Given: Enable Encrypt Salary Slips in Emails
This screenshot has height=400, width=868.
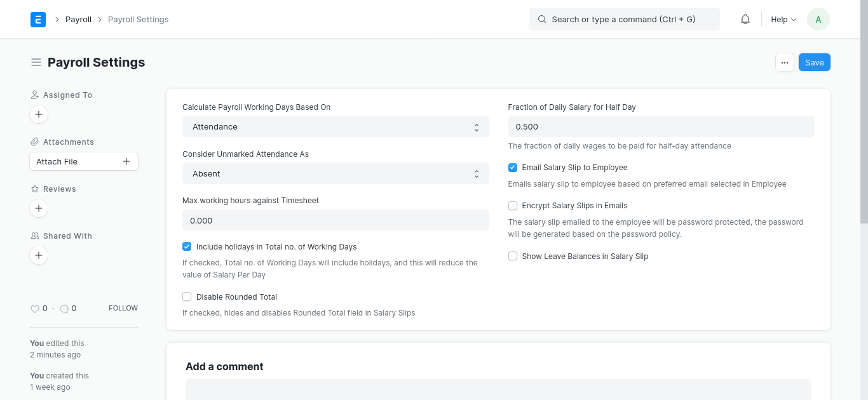Looking at the screenshot, I should [513, 206].
